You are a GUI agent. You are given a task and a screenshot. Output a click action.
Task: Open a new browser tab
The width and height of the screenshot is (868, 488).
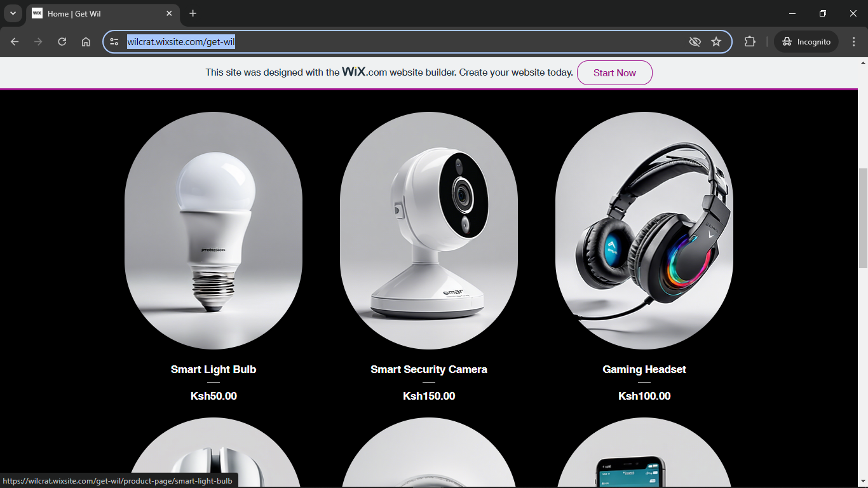tap(193, 13)
